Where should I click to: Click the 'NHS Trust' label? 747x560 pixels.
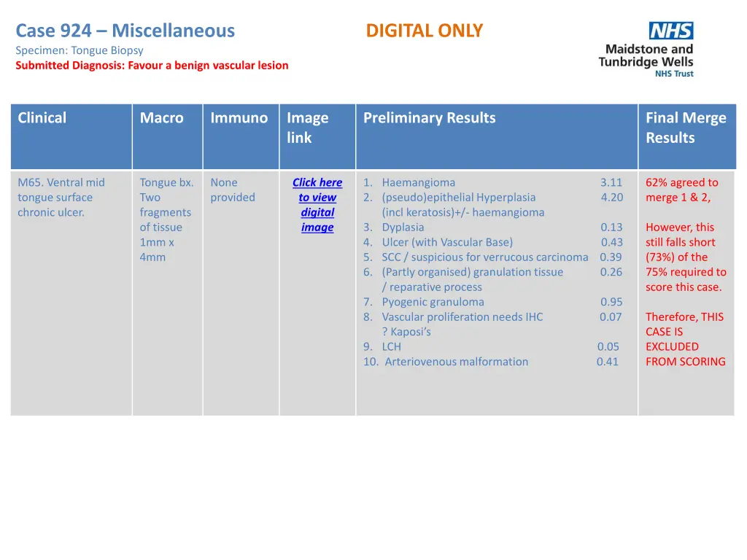(x=674, y=74)
